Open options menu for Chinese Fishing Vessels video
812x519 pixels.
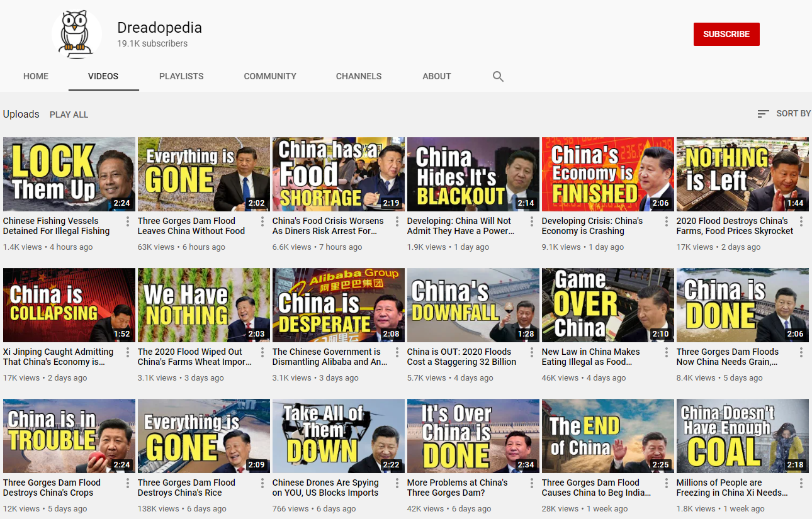[x=128, y=221]
